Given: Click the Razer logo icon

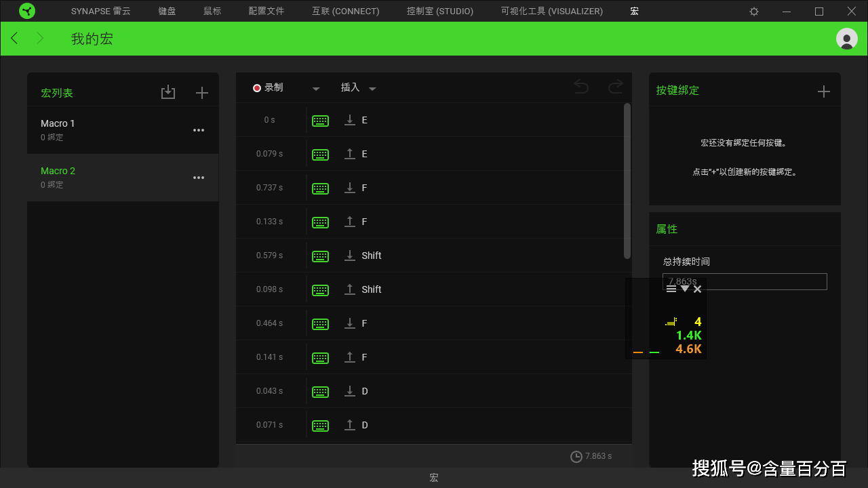Looking at the screenshot, I should 26,11.
